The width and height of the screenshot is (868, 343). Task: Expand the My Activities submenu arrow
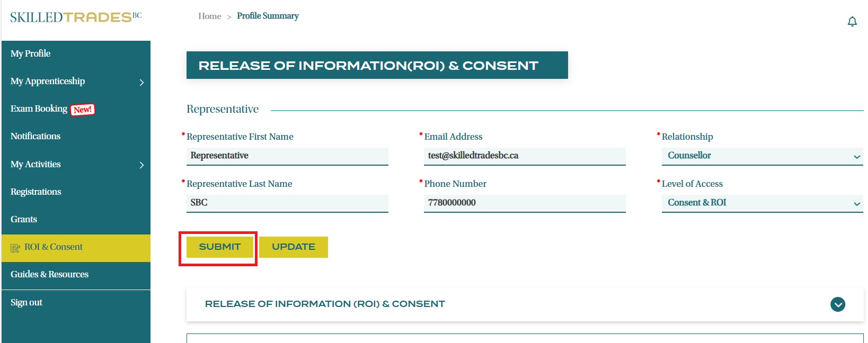pos(141,165)
